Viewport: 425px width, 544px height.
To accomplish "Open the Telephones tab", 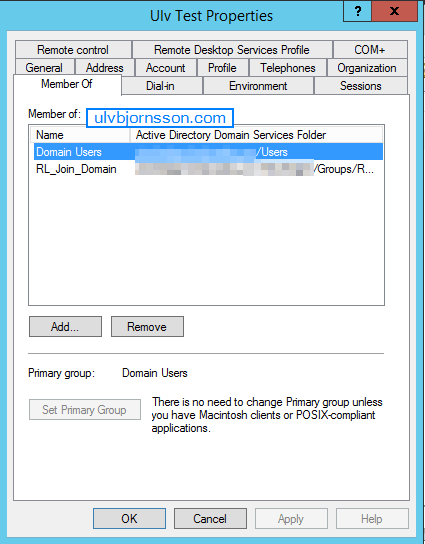I will pyautogui.click(x=288, y=68).
